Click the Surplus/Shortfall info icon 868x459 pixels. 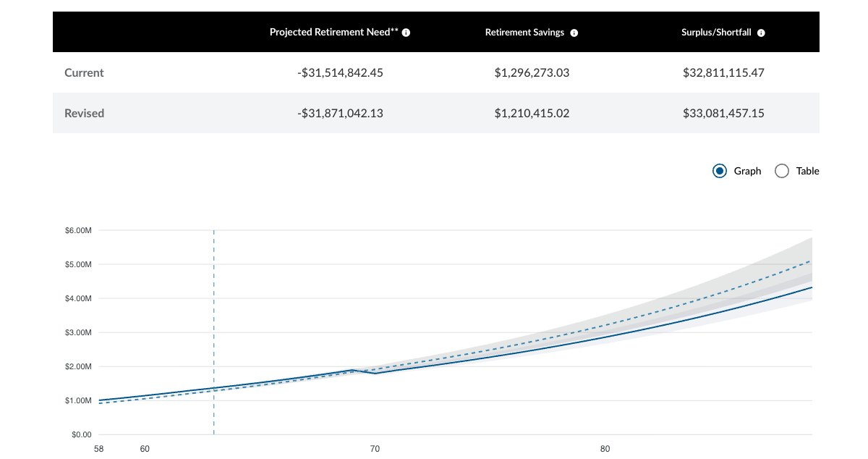(x=760, y=32)
